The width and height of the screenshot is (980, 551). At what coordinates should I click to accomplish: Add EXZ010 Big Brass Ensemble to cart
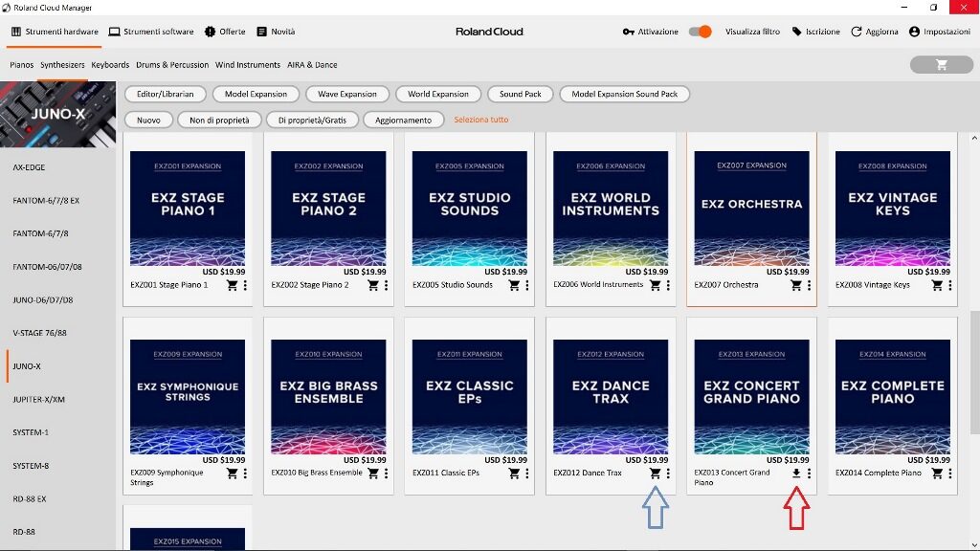[373, 473]
